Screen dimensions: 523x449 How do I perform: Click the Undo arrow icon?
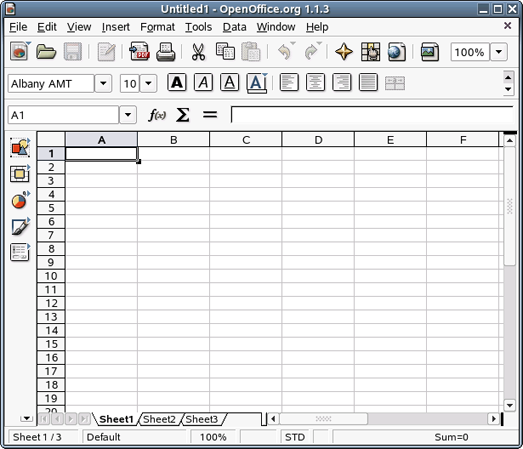click(285, 52)
